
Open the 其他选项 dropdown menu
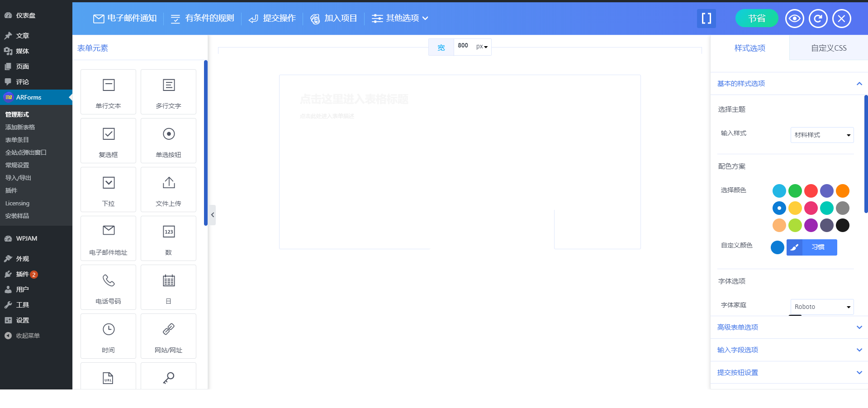coord(400,19)
